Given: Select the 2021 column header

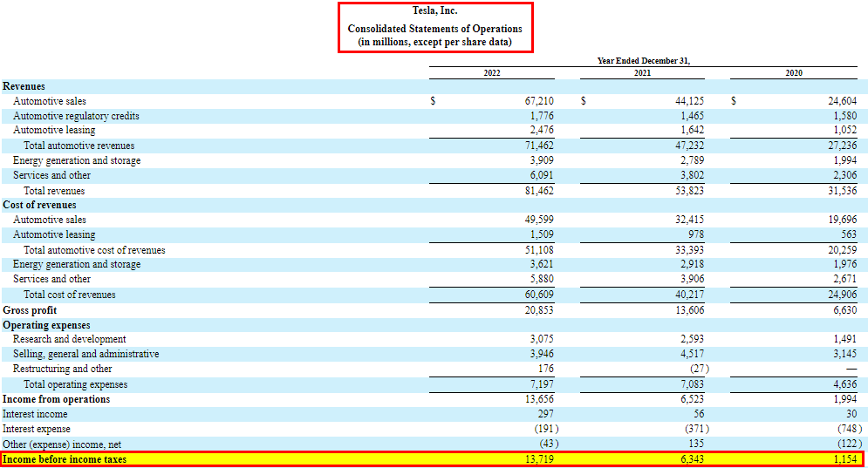Looking at the screenshot, I should click(642, 73).
